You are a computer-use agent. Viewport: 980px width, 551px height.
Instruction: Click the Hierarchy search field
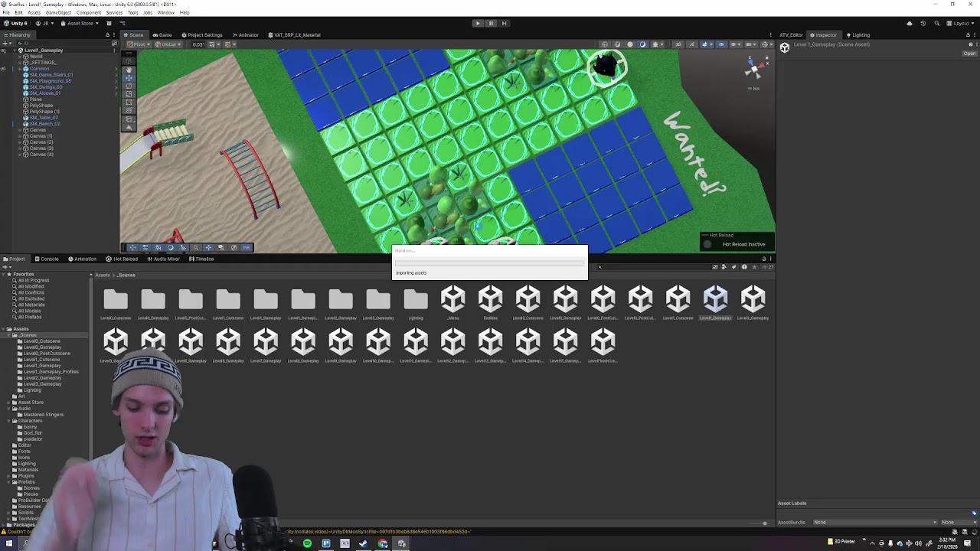(x=61, y=44)
